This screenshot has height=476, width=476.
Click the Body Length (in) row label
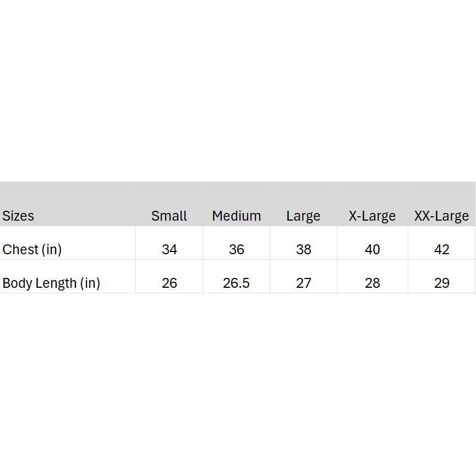pyautogui.click(x=51, y=283)
